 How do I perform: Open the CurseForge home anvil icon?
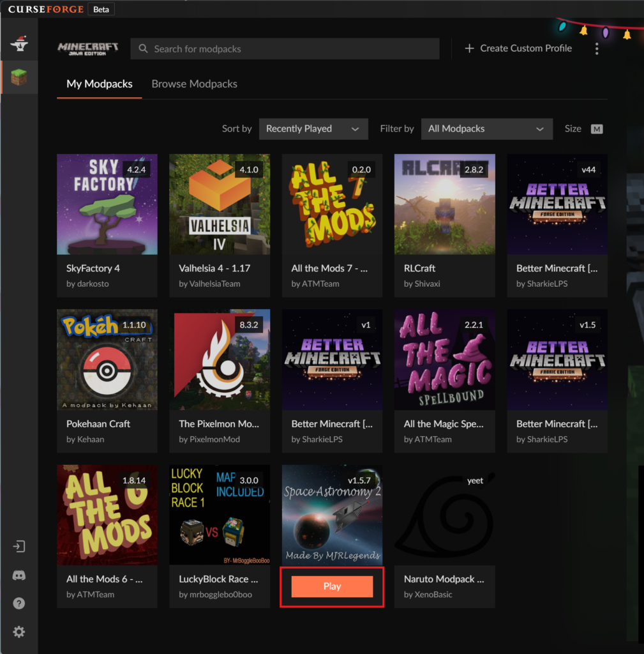19,45
